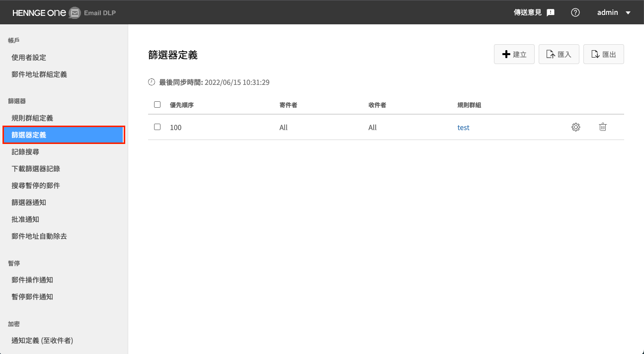Viewport: 644px width, 354px height.
Task: Click the HENNGE One envelope logo icon
Action: [75, 12]
